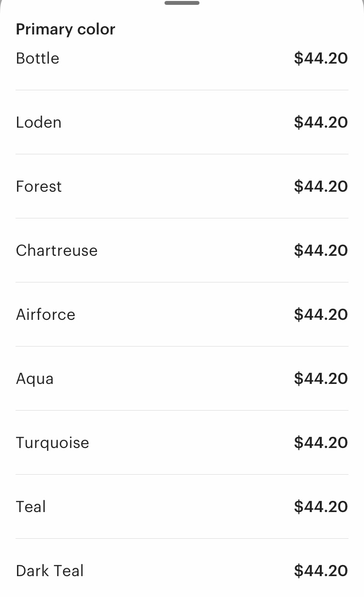Select Chartreuse from the color list
Viewport: 364px width, 597px height.
pyautogui.click(x=182, y=250)
